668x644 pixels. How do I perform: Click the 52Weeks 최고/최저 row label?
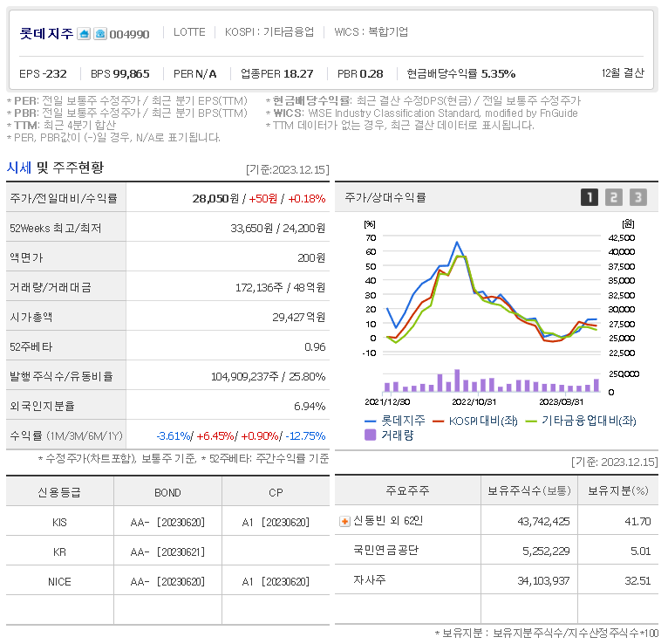(x=56, y=228)
